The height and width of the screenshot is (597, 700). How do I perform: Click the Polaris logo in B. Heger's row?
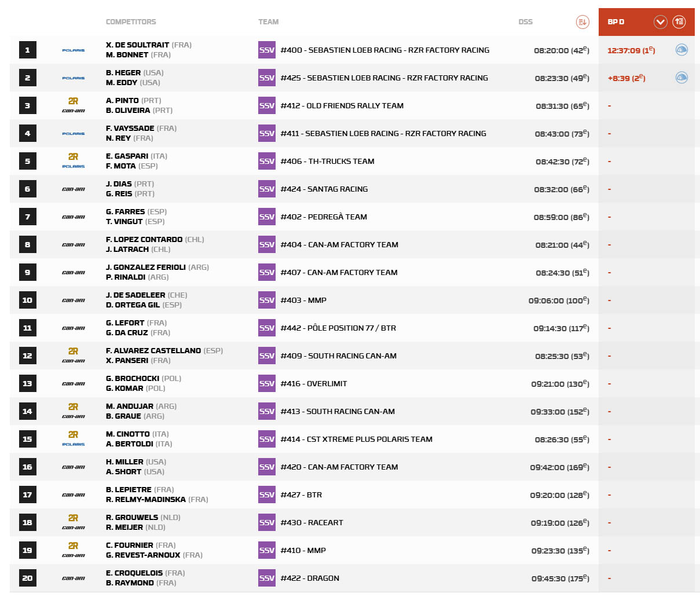tap(74, 78)
